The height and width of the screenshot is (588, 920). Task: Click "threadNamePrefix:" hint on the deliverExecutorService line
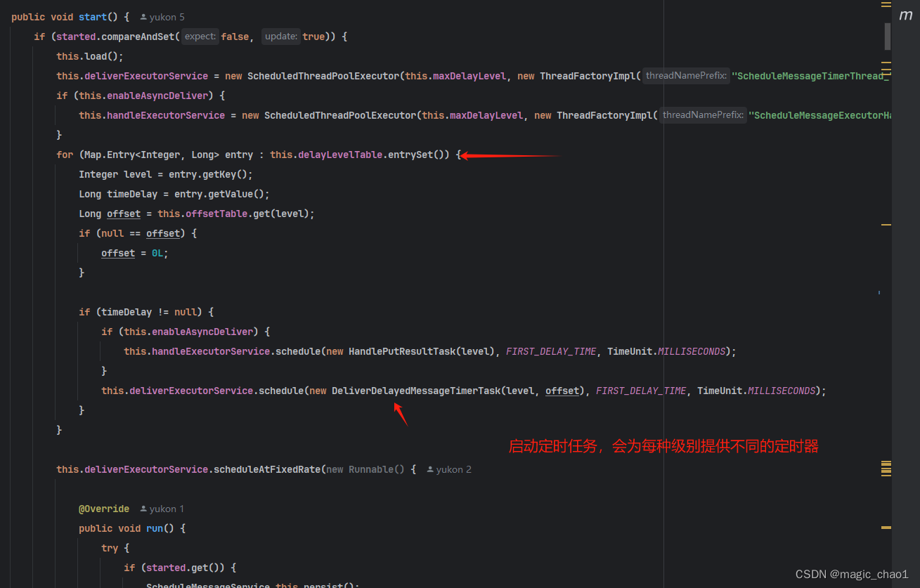(x=685, y=76)
